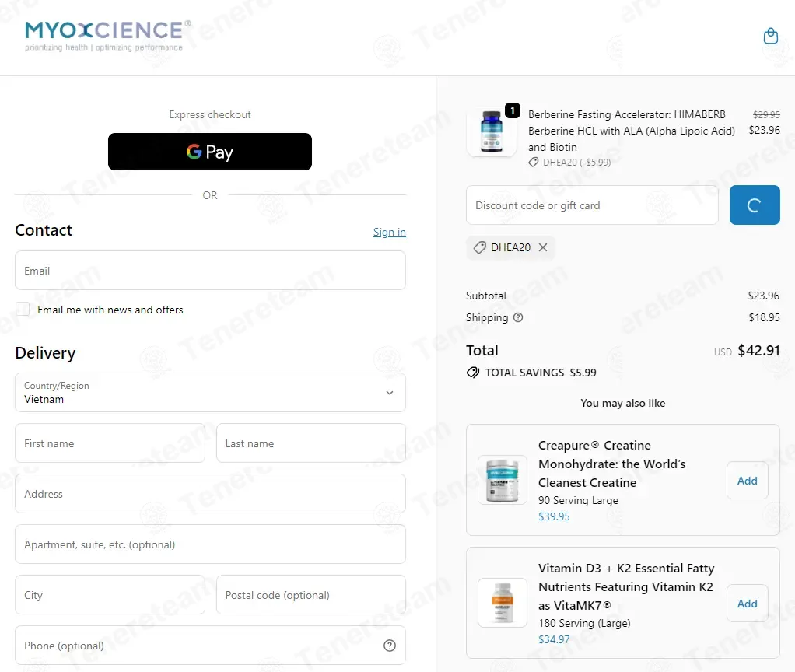
Task: Open the shopping bag cart icon
Action: click(770, 36)
